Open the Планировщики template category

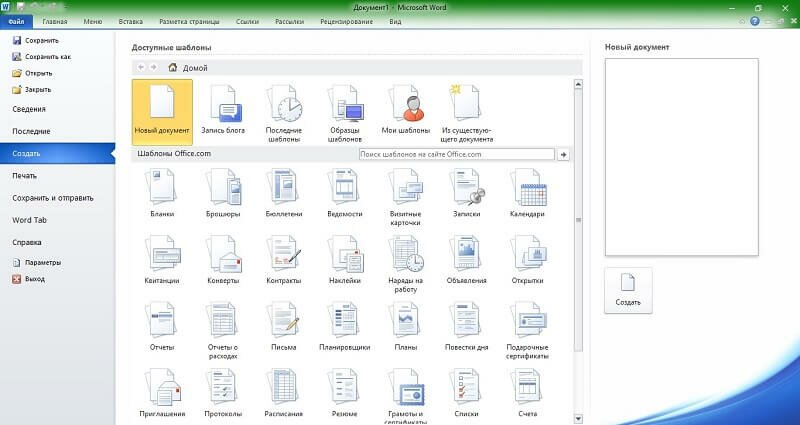(x=344, y=326)
